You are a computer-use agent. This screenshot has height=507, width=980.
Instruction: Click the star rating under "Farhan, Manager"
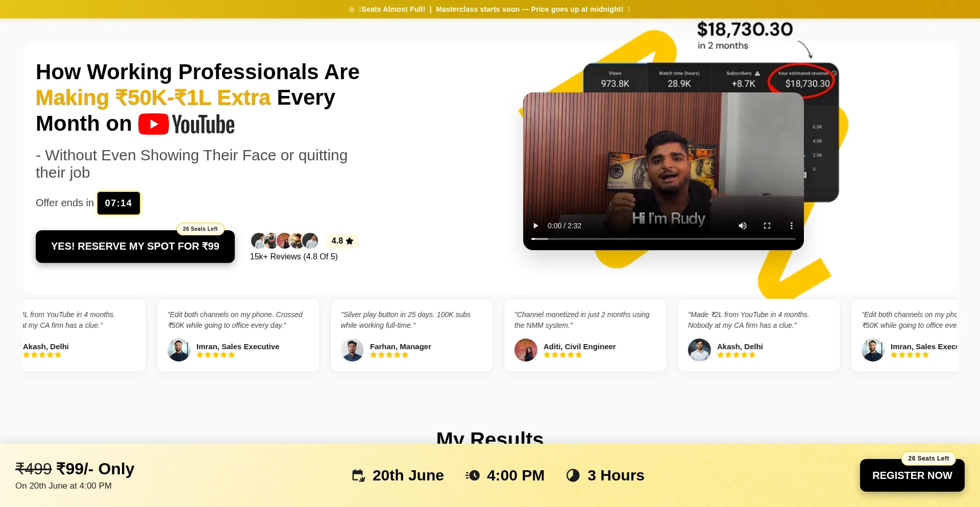coord(389,355)
